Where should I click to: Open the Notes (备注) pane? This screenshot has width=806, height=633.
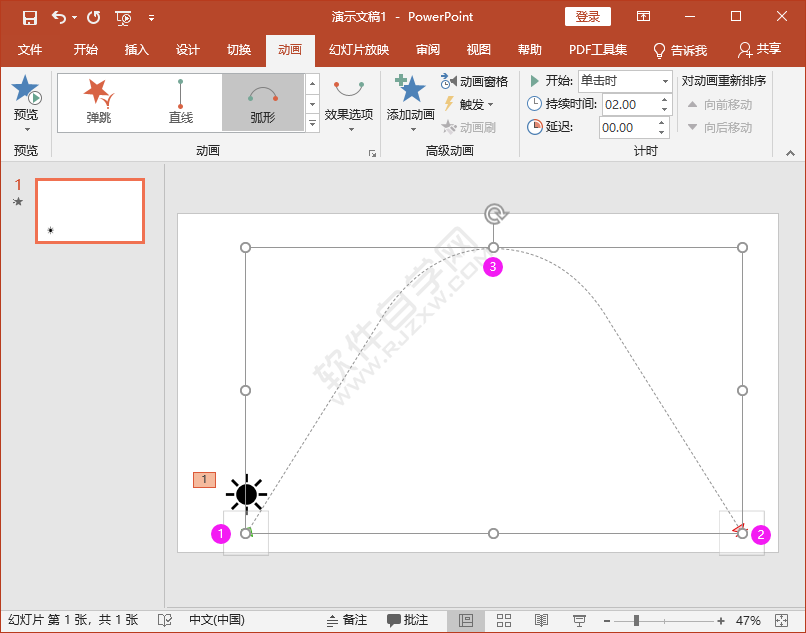click(347, 620)
